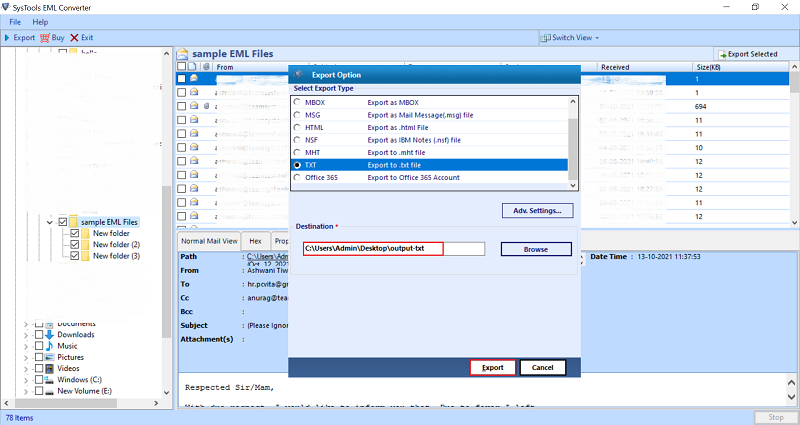This screenshot has height=425, width=800.
Task: Expand the Windows (C:) tree node
Action: coord(27,380)
